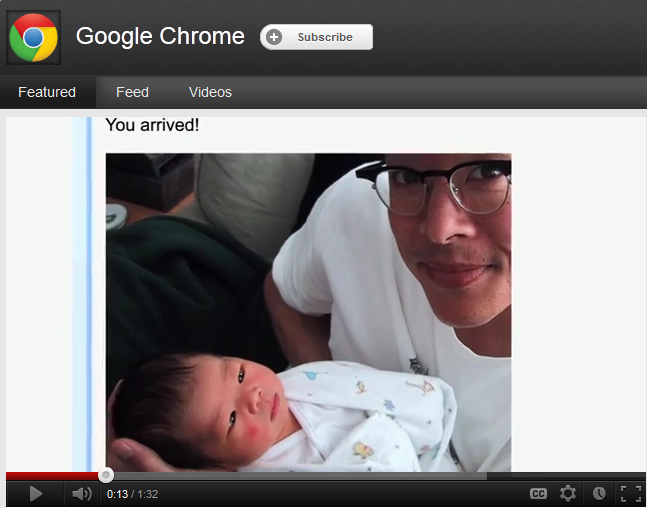
Task: Switch to the Feed tab
Action: [132, 92]
